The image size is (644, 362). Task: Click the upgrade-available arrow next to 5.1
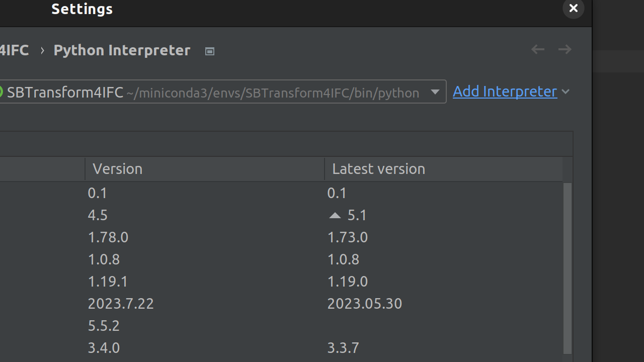click(335, 216)
